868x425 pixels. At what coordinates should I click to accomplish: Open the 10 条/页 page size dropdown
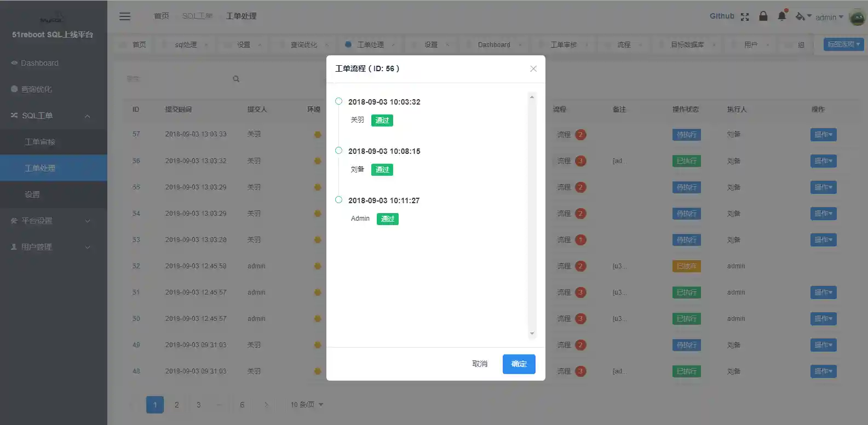[x=307, y=405]
